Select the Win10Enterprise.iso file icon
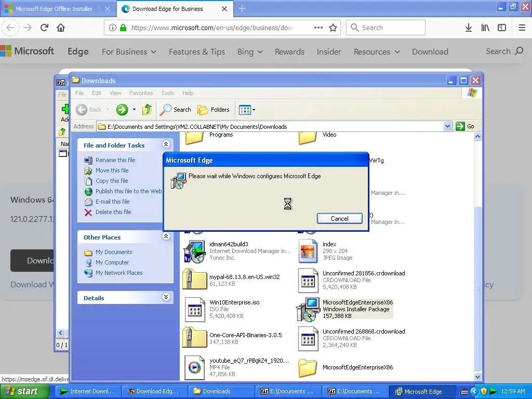 click(194, 309)
